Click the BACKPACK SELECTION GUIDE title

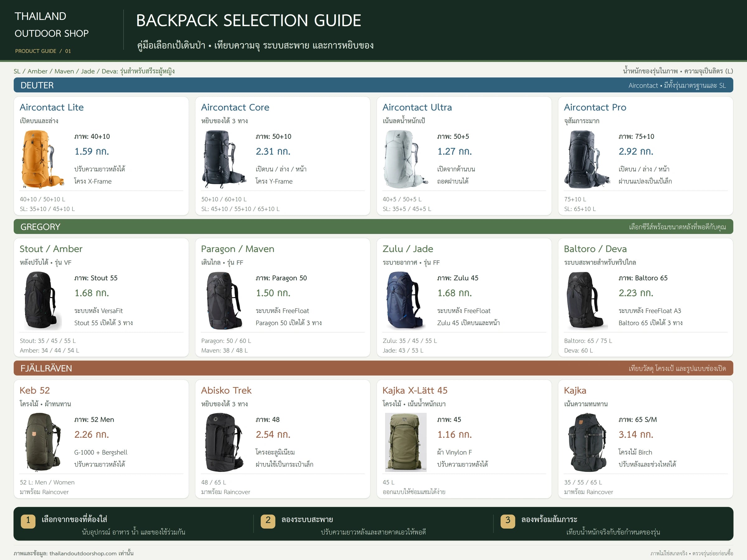click(249, 20)
